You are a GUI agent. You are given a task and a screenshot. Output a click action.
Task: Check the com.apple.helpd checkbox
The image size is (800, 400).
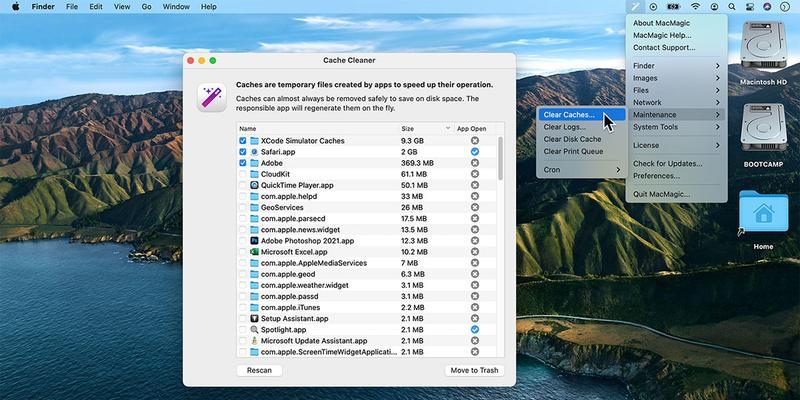[242, 196]
